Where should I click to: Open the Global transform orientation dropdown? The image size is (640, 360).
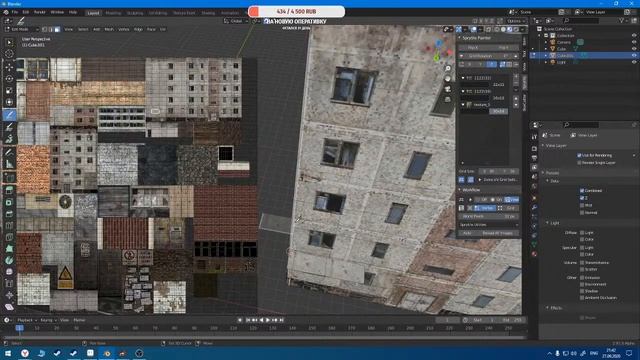pos(236,21)
